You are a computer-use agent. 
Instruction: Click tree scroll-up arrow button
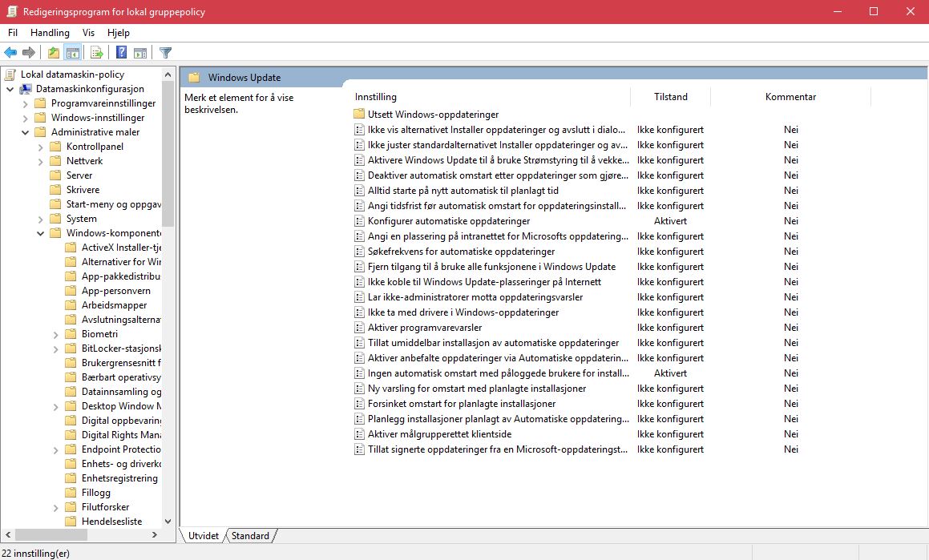pos(168,75)
